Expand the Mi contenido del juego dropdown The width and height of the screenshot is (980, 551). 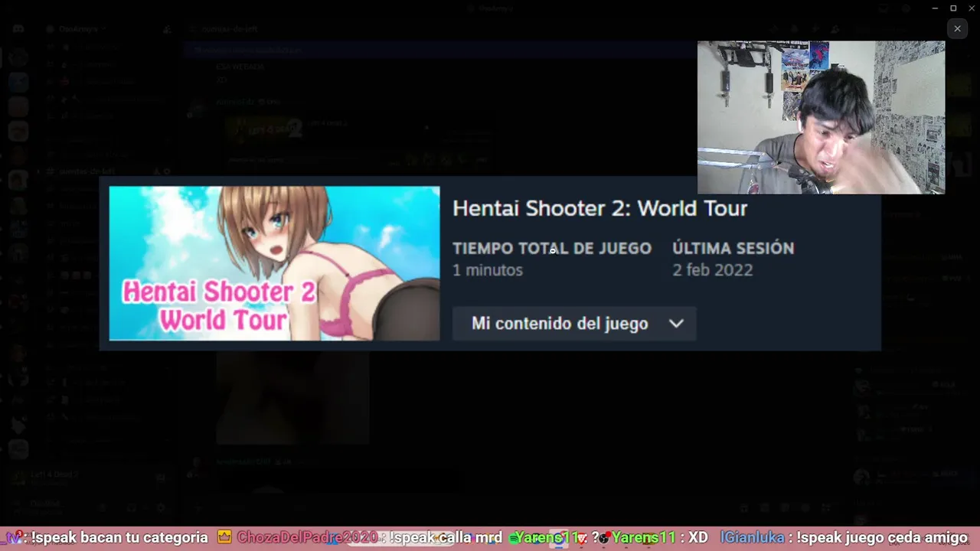(x=574, y=324)
